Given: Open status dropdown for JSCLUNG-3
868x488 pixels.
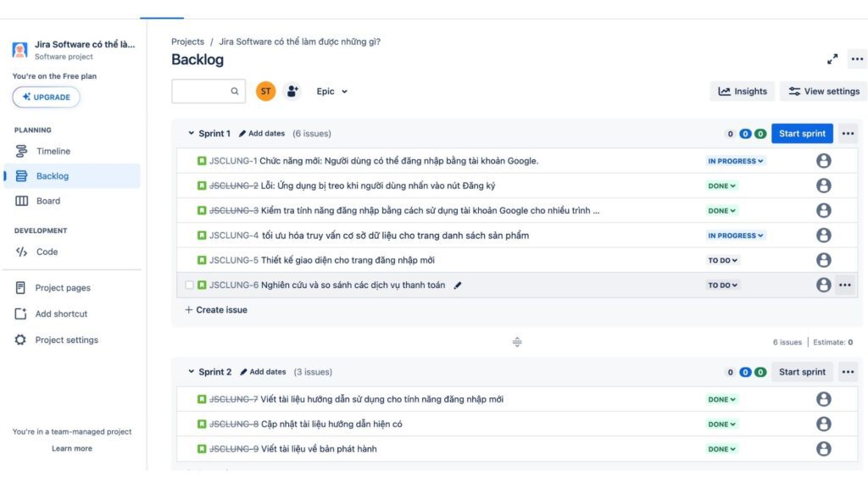Looking at the screenshot, I should pos(722,211).
